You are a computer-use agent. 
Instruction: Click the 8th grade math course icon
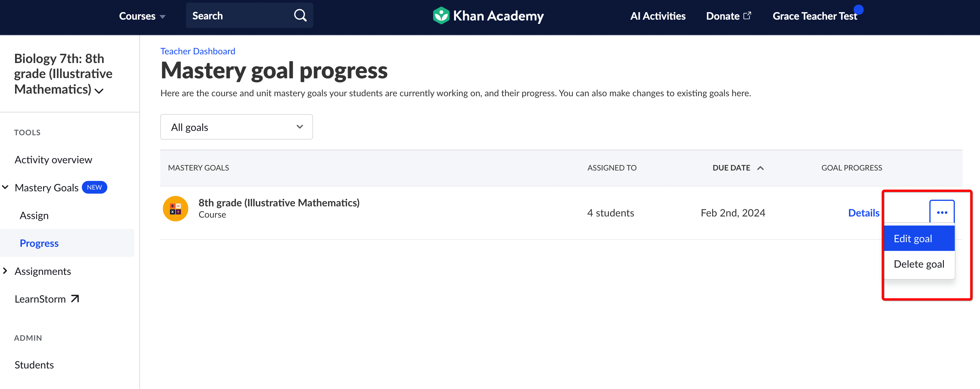pyautogui.click(x=175, y=208)
